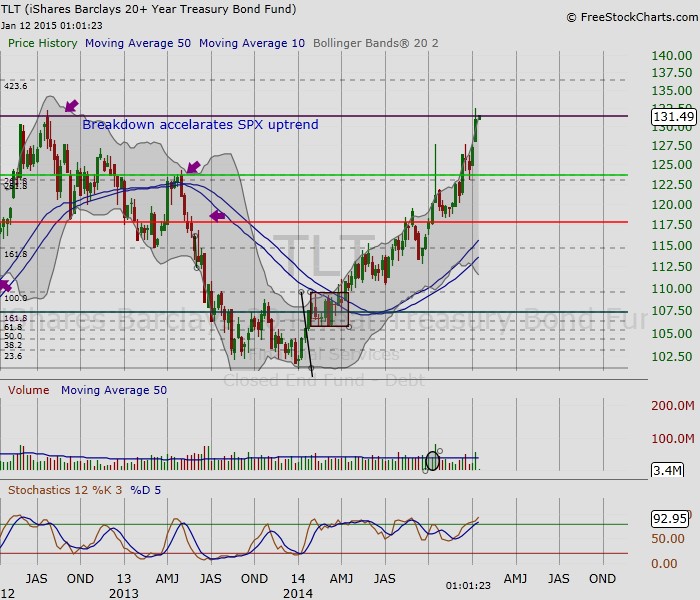This screenshot has height=600, width=700.
Task: Click the 112.50 price axis label
Action: tap(672, 267)
